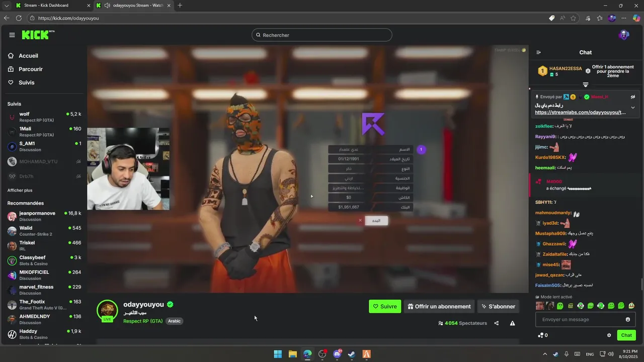Open browser favorites list
644x362 pixels.
point(600,18)
